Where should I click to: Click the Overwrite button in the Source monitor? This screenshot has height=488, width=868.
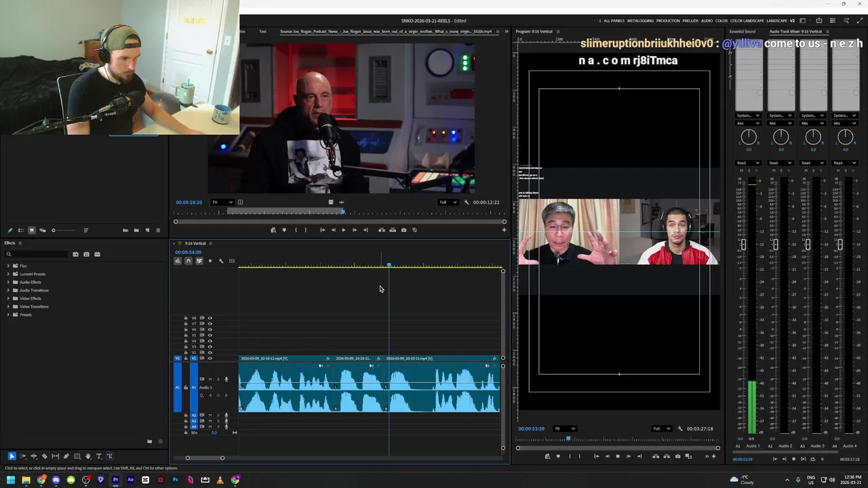(393, 230)
